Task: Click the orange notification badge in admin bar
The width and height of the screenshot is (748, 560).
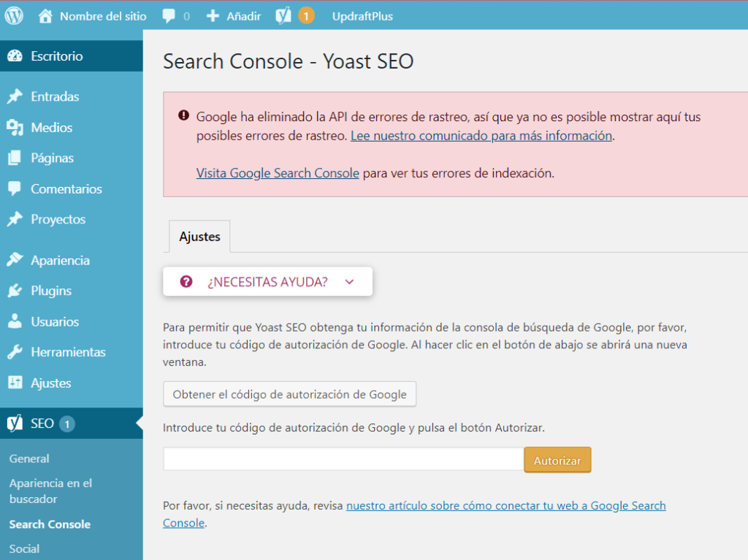Action: point(306,16)
